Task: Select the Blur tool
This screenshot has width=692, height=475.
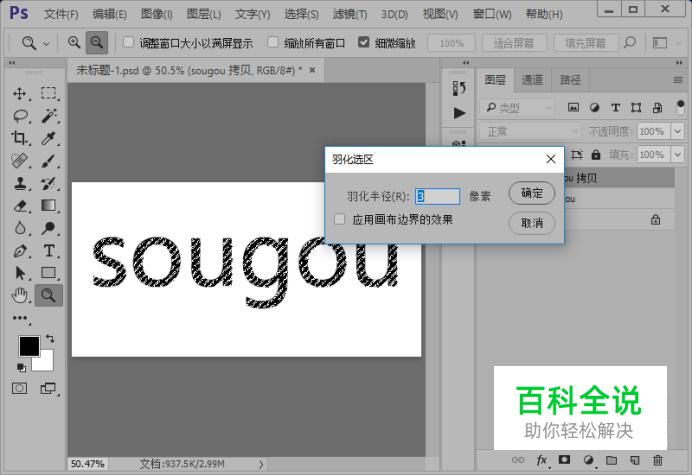Action: point(20,228)
